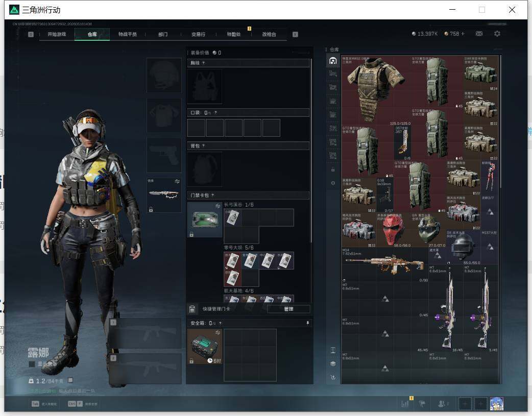
Task: Click the 安全箱 help question mark
Action: pos(220,324)
